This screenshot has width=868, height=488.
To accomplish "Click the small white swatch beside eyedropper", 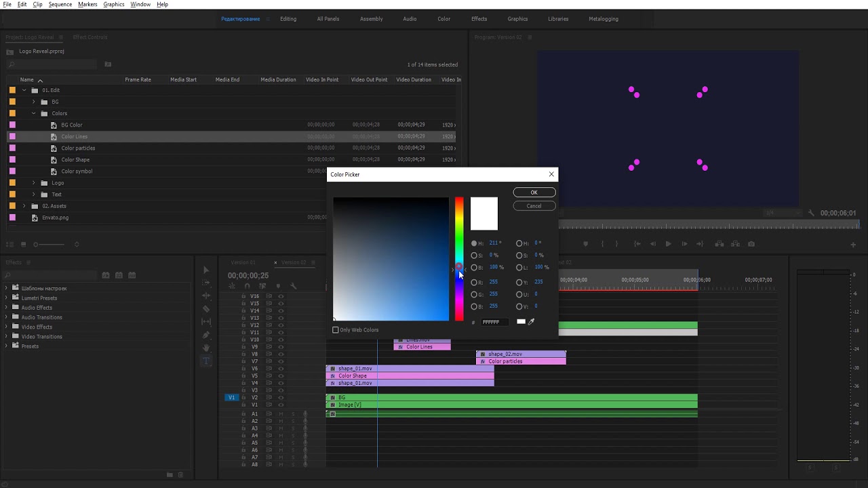I will coord(521,322).
